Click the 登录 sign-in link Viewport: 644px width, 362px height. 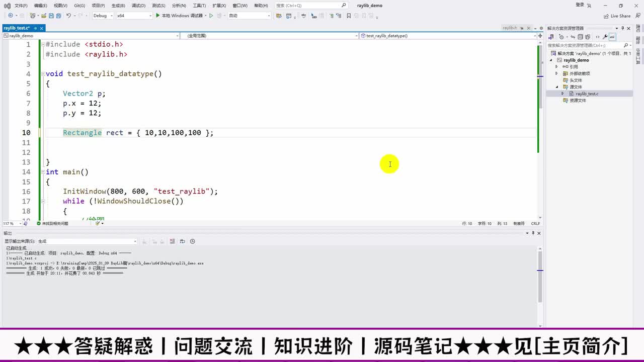coord(580,5)
